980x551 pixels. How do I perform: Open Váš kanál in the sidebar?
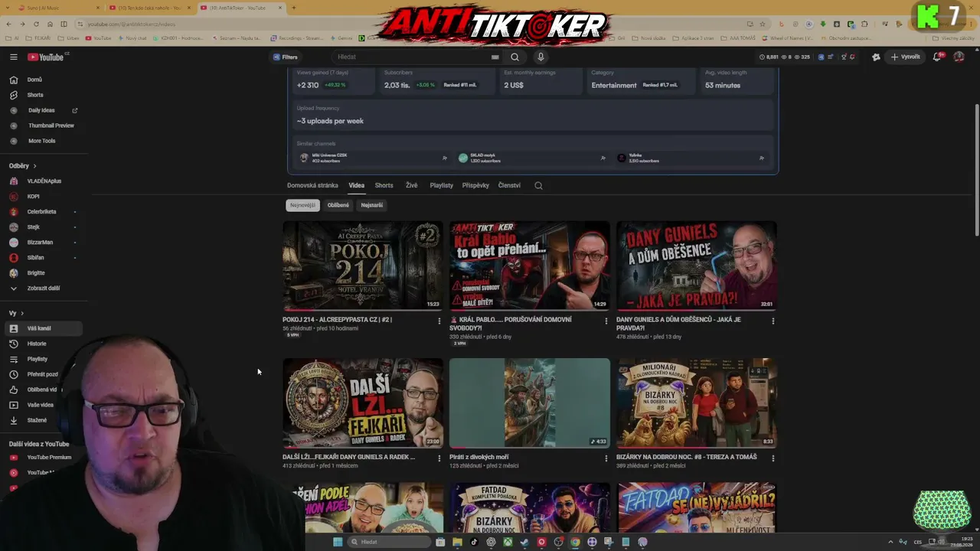[42, 328]
